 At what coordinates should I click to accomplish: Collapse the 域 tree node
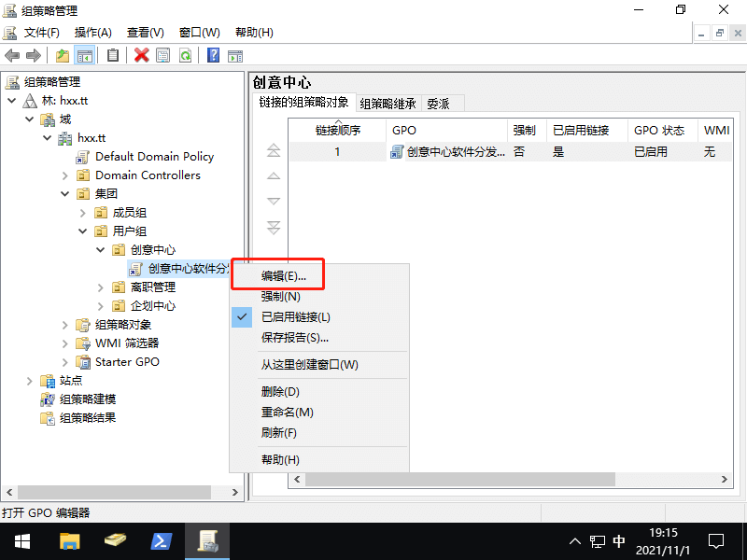[30, 119]
